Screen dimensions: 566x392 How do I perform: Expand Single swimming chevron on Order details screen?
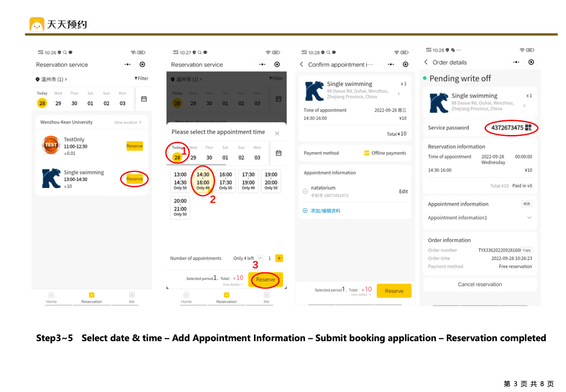(x=524, y=105)
